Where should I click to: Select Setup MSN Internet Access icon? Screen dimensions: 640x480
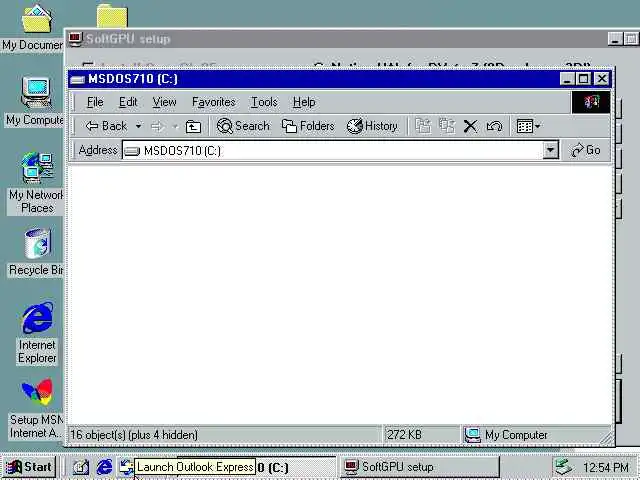pos(36,409)
